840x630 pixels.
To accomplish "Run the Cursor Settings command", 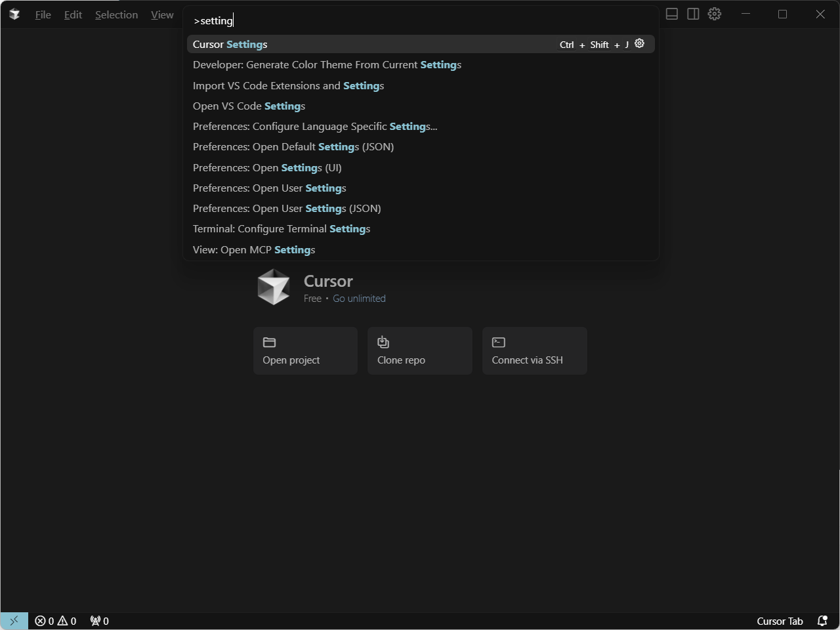I will pyautogui.click(x=421, y=44).
